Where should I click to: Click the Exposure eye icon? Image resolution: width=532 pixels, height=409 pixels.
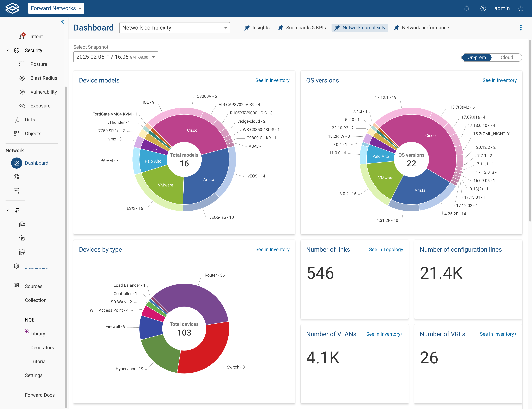[22, 106]
